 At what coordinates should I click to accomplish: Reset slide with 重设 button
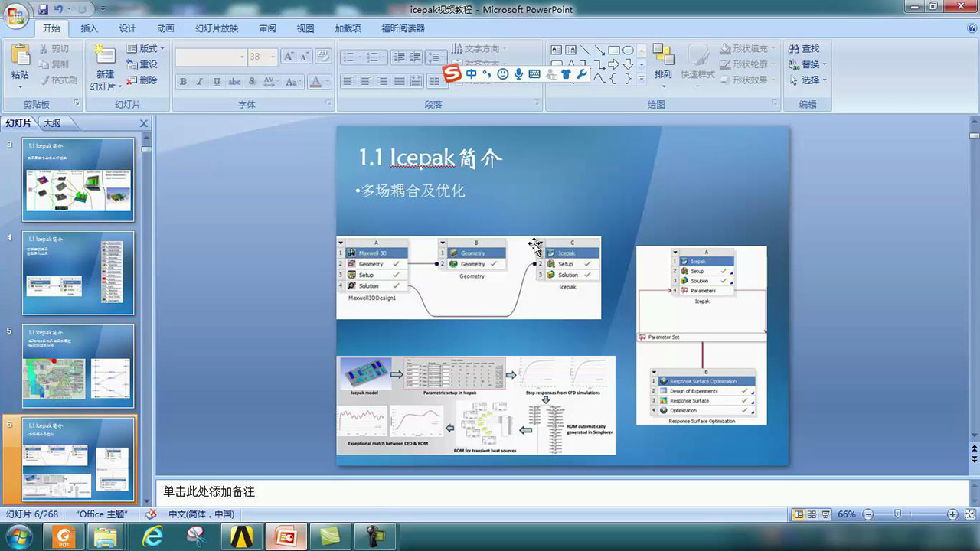[142, 64]
